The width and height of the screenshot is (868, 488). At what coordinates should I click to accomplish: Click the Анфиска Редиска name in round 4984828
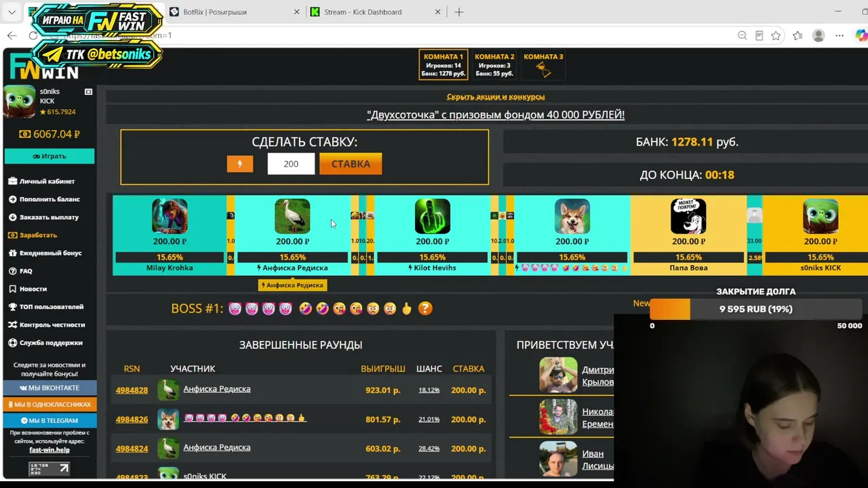[217, 389]
